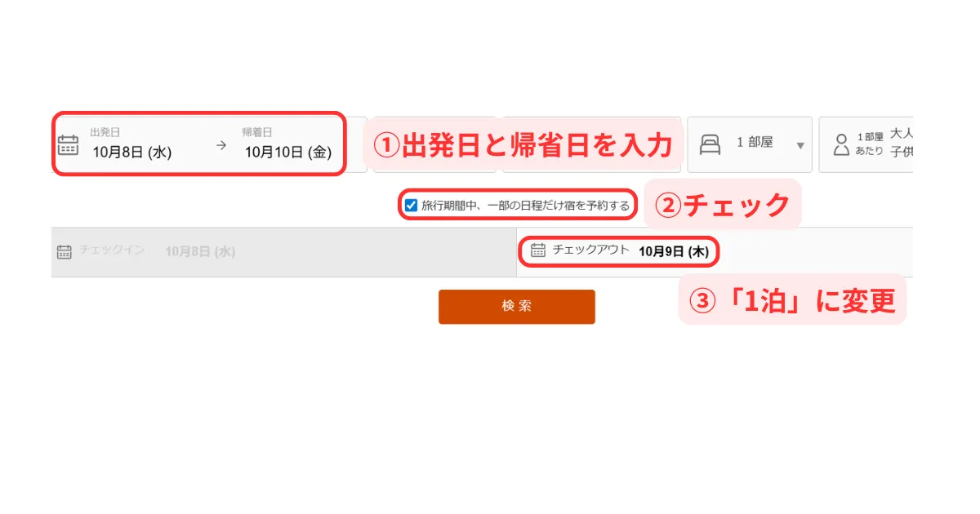Click the チェックアウト calendar icon
The image size is (980, 514).
(538, 250)
